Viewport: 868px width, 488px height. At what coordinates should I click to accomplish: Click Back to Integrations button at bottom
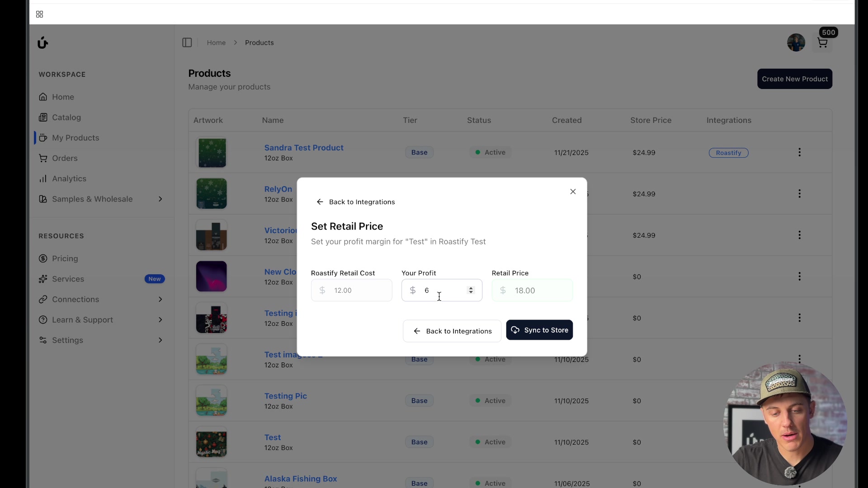(x=452, y=331)
